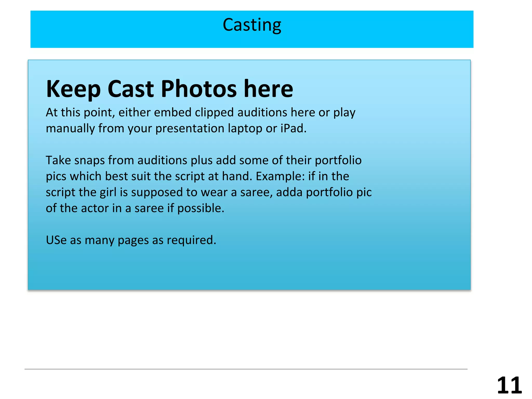The image size is (532, 399).
Task: Click the 'Casting' slide title text
Action: click(x=252, y=25)
